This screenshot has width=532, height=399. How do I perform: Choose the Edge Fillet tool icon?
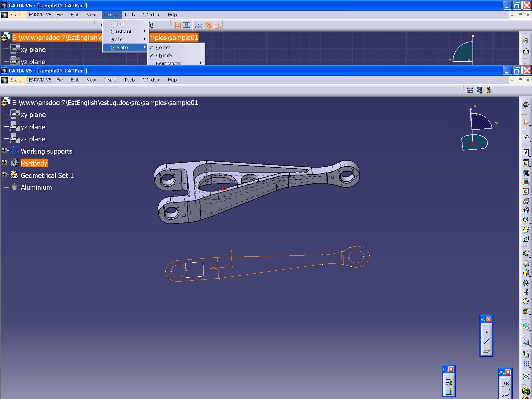click(526, 254)
